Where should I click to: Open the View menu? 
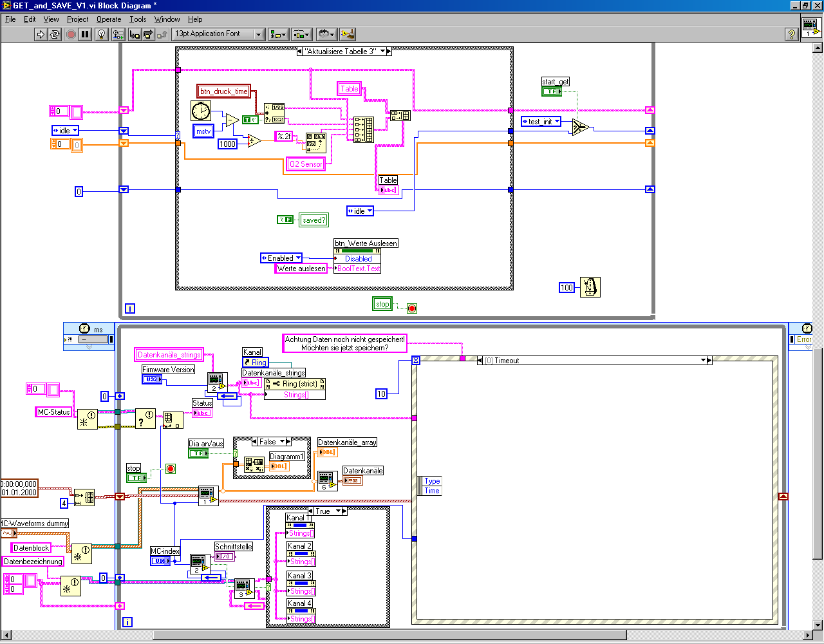click(51, 19)
